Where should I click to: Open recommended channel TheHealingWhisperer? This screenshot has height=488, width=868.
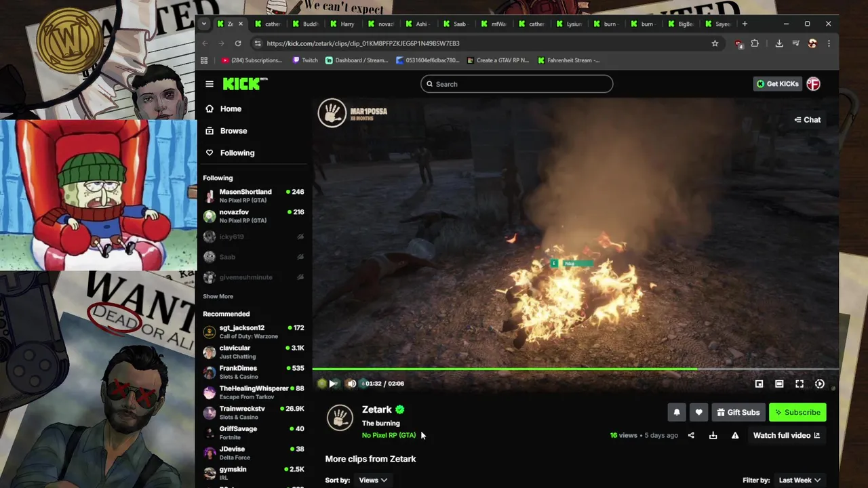tap(254, 392)
